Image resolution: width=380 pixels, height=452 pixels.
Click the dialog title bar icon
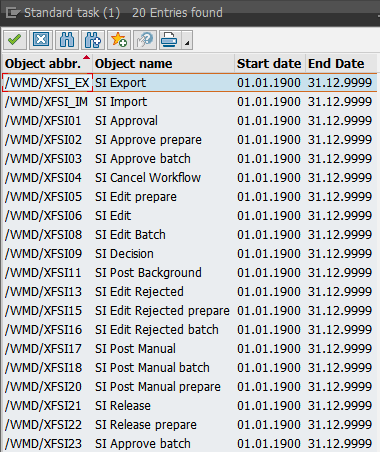tap(13, 13)
